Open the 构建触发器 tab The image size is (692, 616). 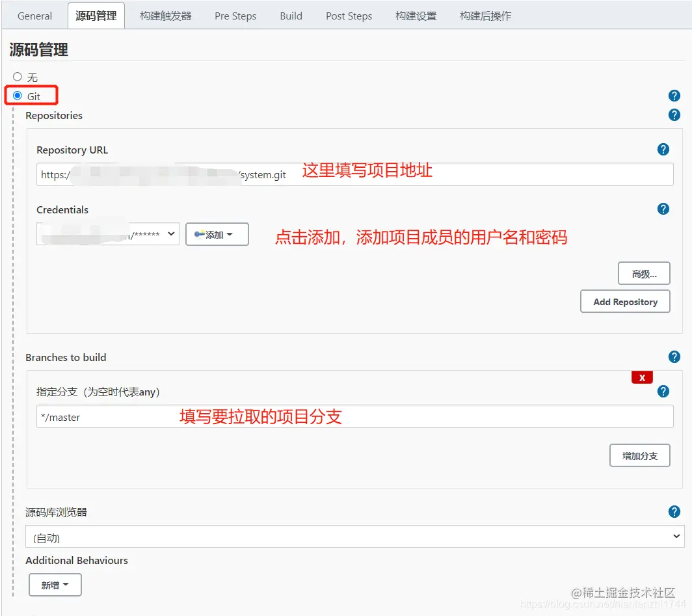(x=164, y=16)
